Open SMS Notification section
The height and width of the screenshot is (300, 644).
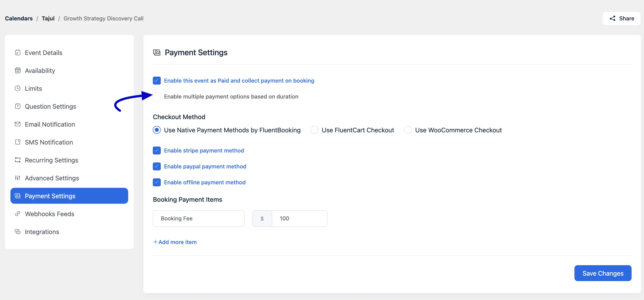(x=69, y=142)
